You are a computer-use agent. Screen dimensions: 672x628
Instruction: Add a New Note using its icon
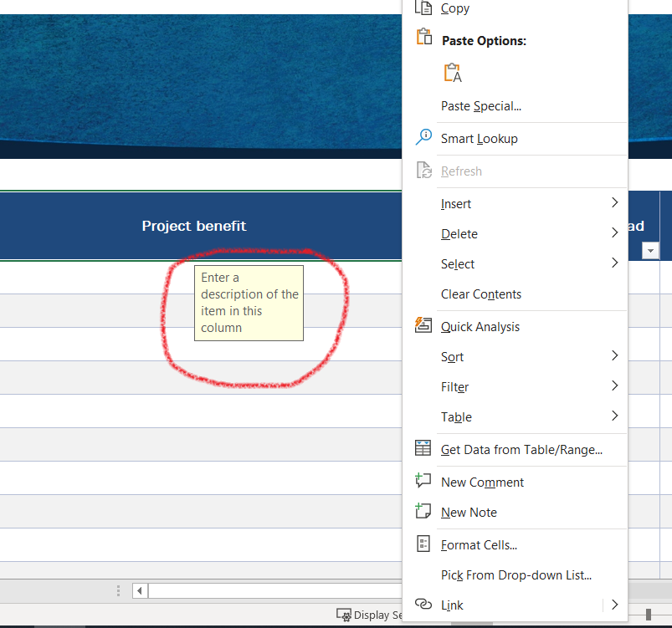click(423, 512)
